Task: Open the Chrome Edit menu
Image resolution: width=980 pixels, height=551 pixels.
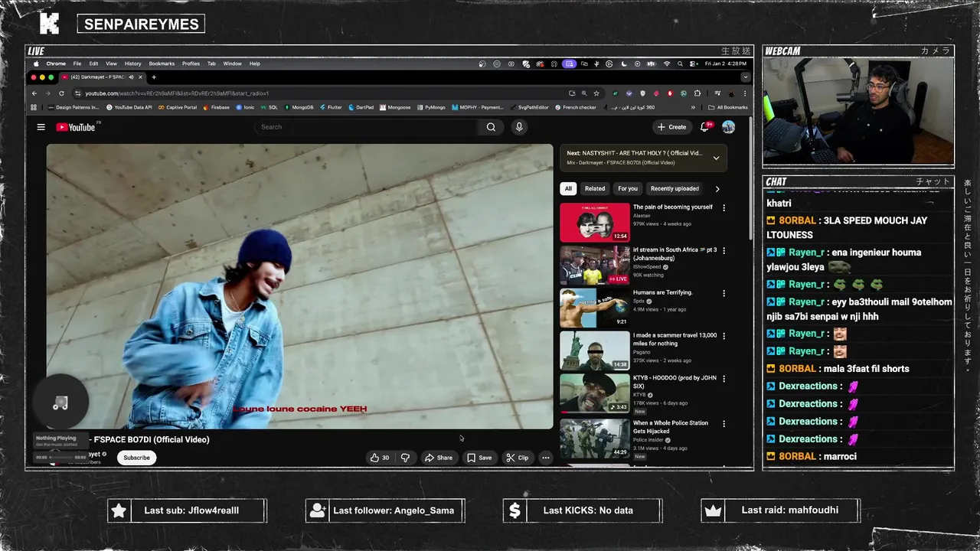Action: 93,64
